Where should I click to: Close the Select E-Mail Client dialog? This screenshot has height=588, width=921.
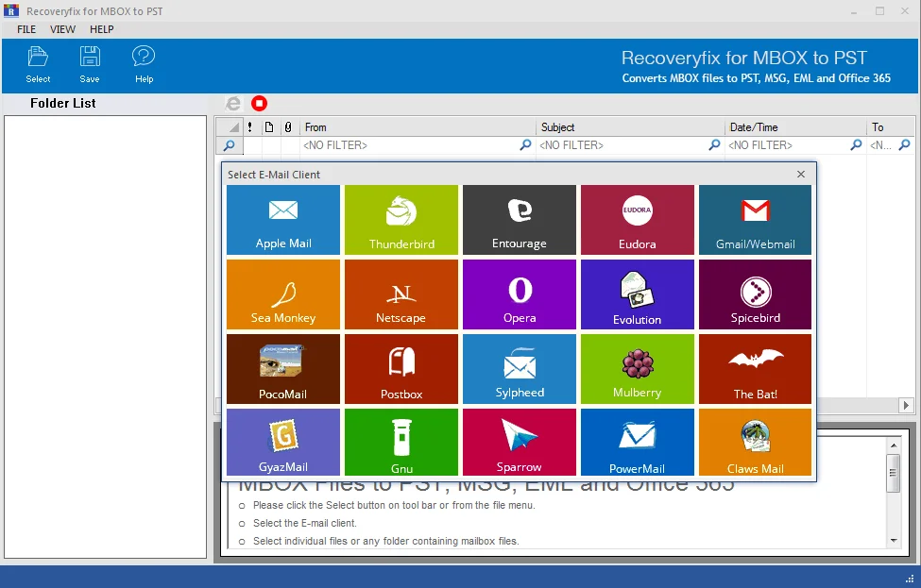[x=801, y=175]
